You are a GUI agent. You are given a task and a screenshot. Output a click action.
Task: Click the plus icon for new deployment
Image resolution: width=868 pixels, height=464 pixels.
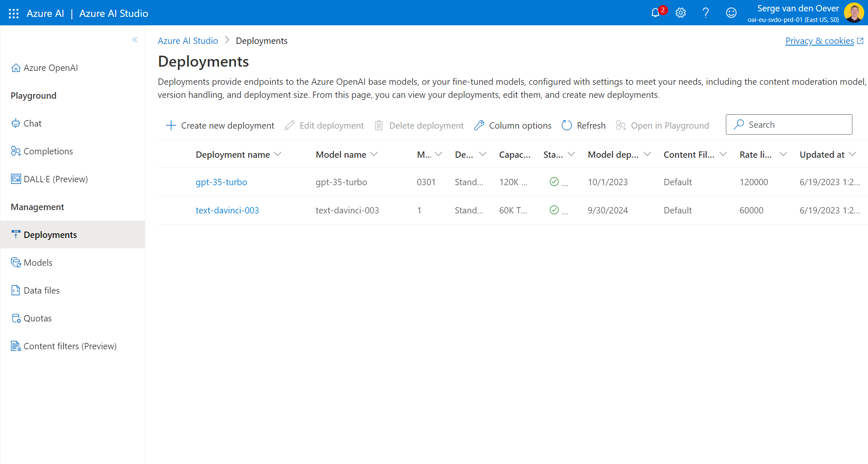[x=171, y=125]
